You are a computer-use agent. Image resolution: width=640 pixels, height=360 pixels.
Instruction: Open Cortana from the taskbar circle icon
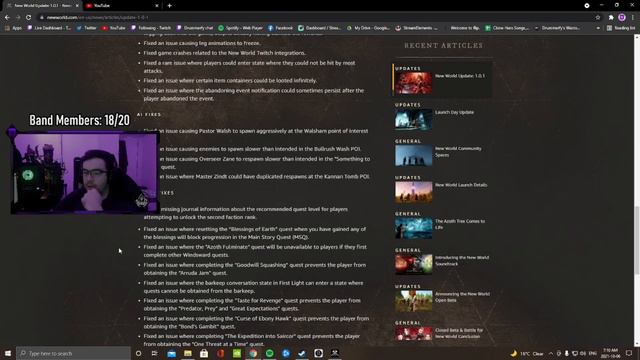(138, 353)
